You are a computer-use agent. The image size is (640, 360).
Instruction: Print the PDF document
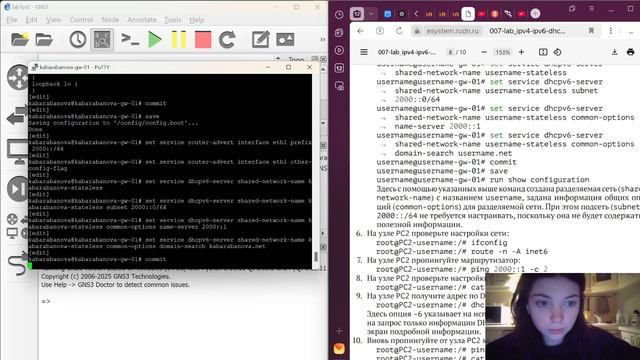pyautogui.click(x=631, y=52)
